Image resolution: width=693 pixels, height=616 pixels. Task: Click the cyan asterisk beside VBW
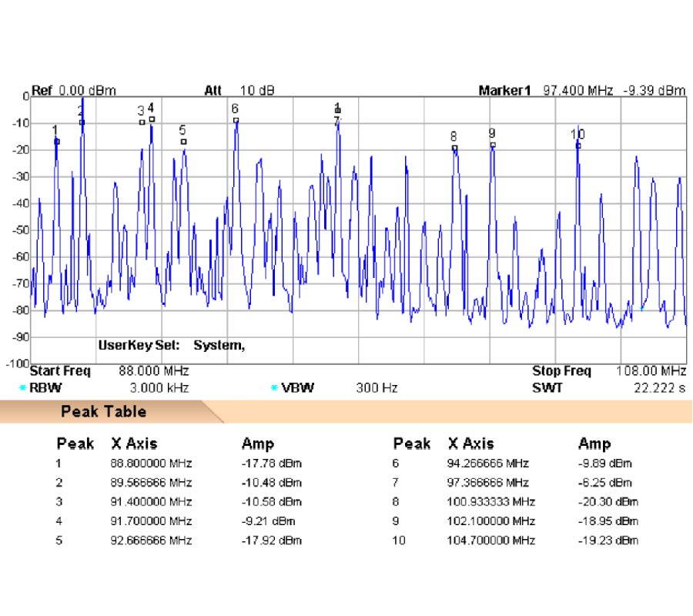tap(274, 388)
